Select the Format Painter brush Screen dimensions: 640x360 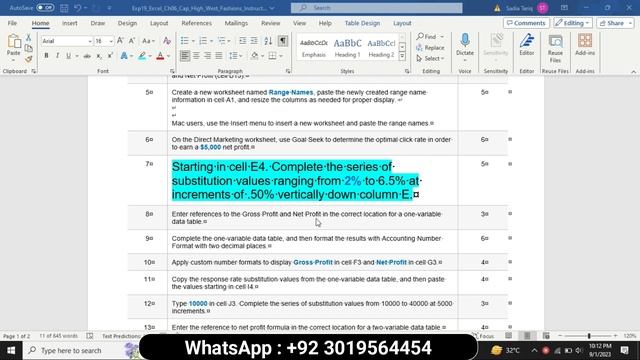coord(28,59)
